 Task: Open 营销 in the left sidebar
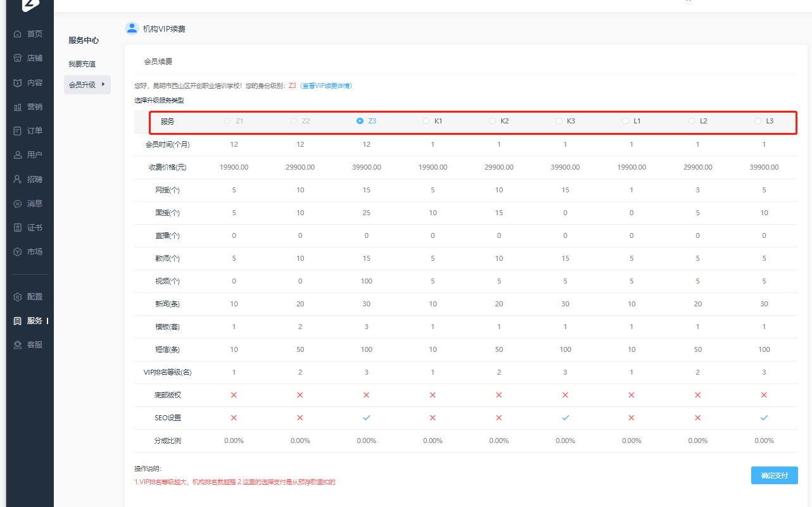tap(35, 107)
